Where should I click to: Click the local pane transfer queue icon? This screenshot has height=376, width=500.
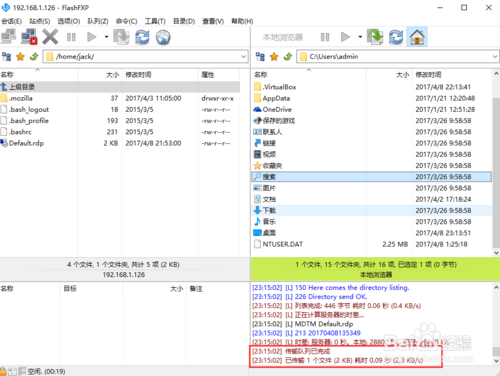(375, 37)
